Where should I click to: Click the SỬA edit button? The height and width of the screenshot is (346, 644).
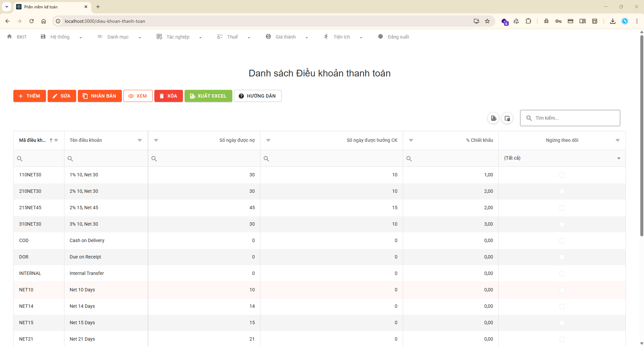62,96
